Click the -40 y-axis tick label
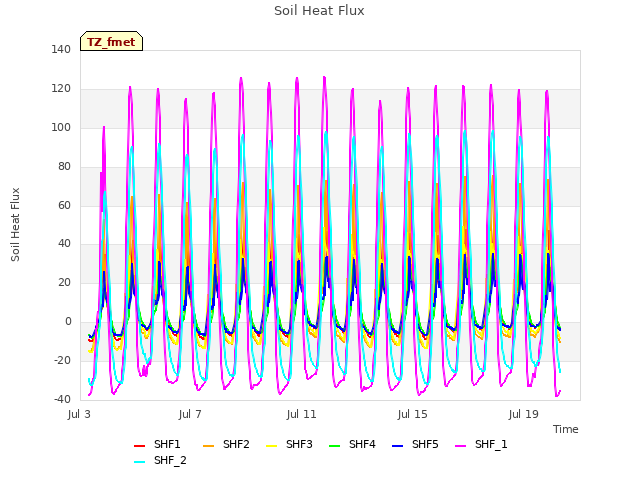The image size is (640, 480). coord(62,399)
